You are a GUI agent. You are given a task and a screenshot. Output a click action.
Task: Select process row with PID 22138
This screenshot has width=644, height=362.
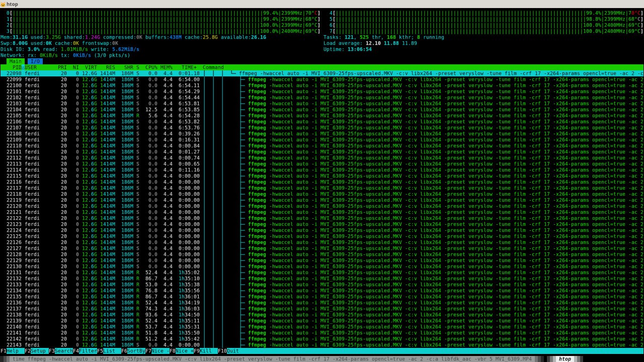pyautogui.click(x=322, y=315)
